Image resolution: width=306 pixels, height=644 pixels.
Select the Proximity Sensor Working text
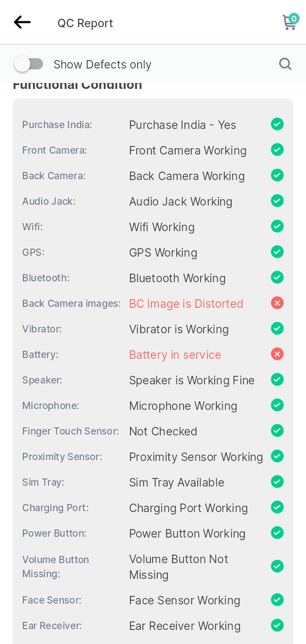click(196, 457)
